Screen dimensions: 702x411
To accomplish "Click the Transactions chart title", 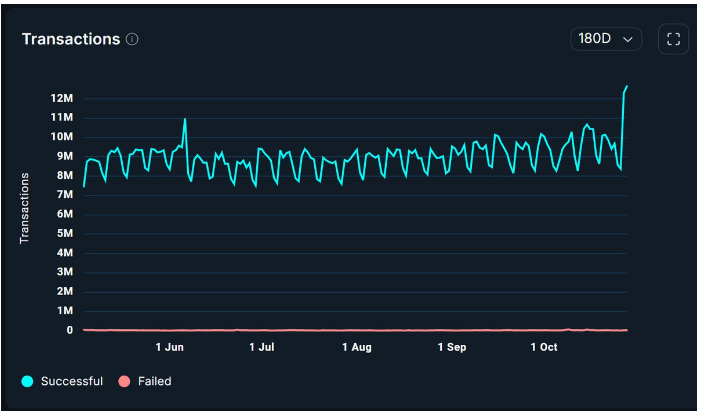I will [70, 39].
